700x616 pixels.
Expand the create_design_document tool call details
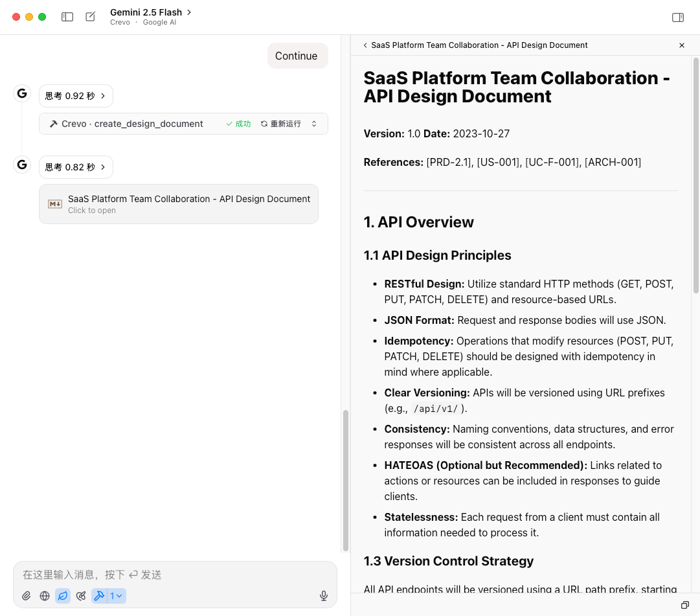coord(314,124)
